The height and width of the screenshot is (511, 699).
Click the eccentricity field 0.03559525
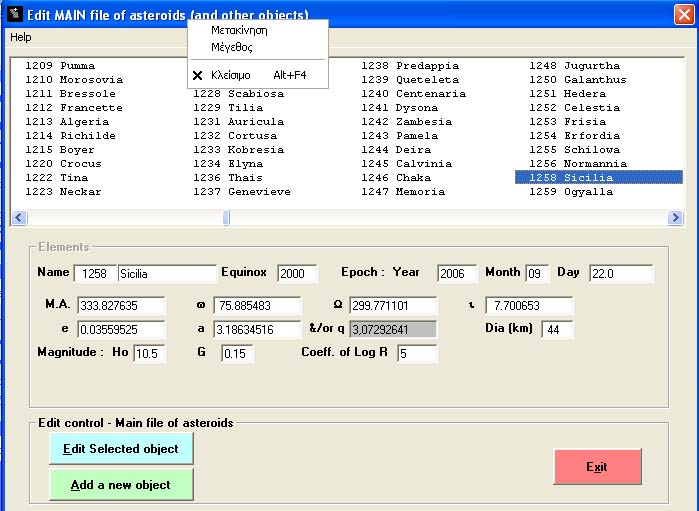(121, 330)
